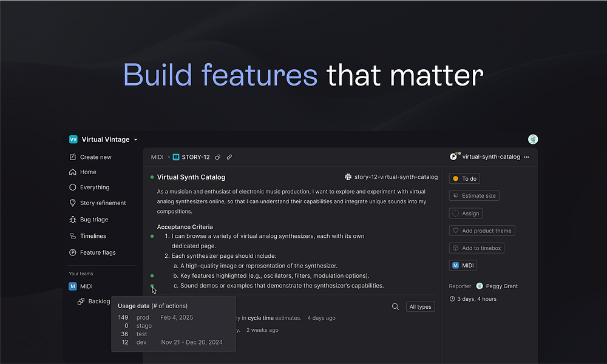Click the STORY-12 breadcrumb label
This screenshot has width=607, height=364.
coord(195,157)
